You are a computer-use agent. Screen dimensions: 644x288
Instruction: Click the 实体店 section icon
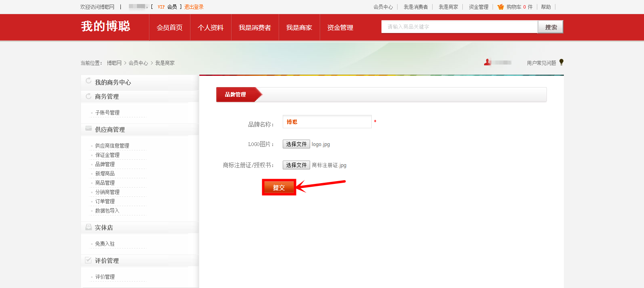tap(89, 227)
